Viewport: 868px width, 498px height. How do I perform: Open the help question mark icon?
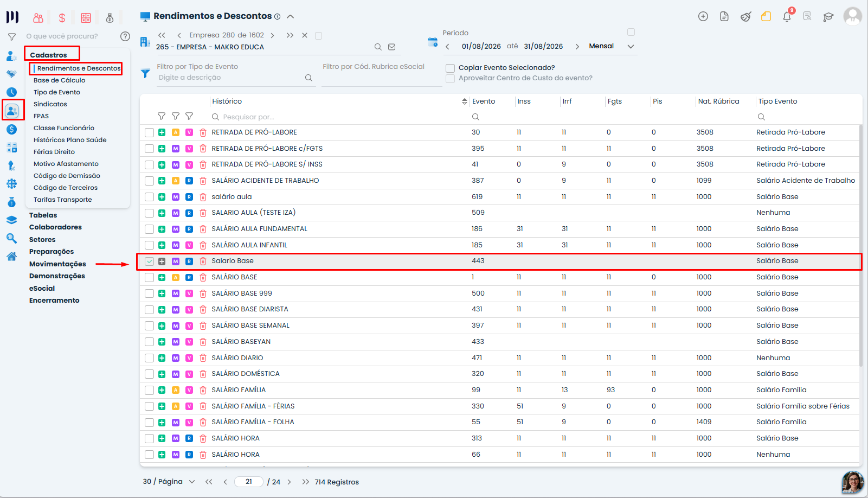pos(125,36)
